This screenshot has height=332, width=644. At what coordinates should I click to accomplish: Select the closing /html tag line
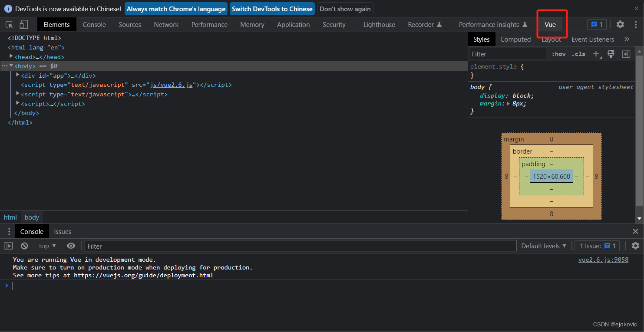pyautogui.click(x=20, y=122)
